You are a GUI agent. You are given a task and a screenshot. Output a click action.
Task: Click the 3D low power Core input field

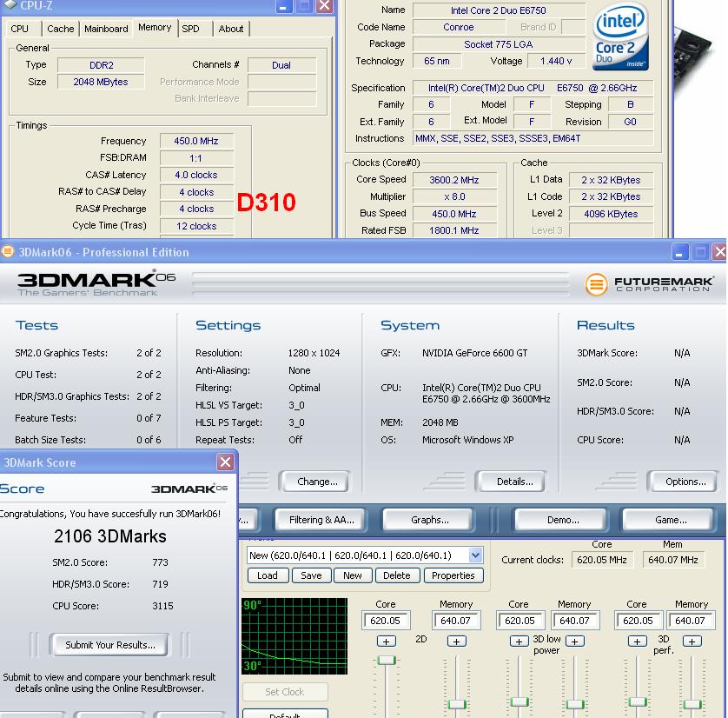[x=520, y=621]
